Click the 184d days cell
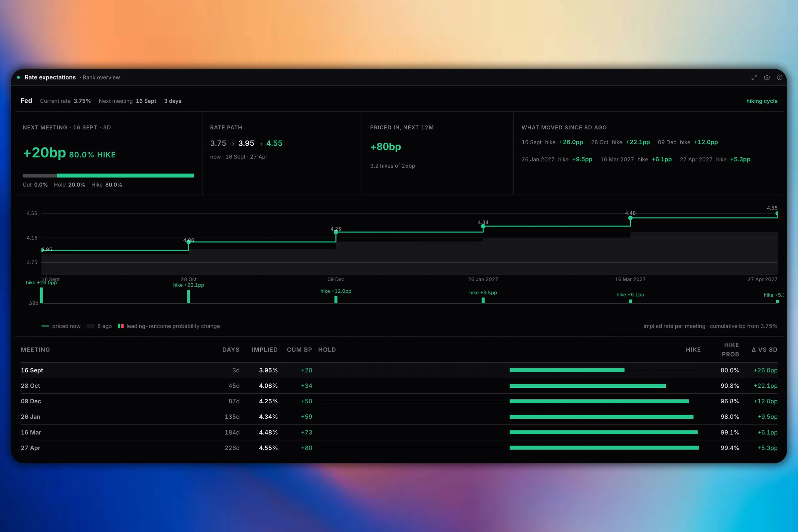 coord(232,432)
